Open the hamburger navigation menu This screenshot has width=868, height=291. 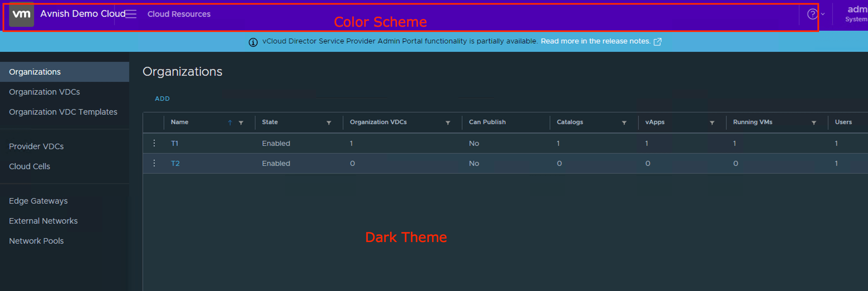131,14
